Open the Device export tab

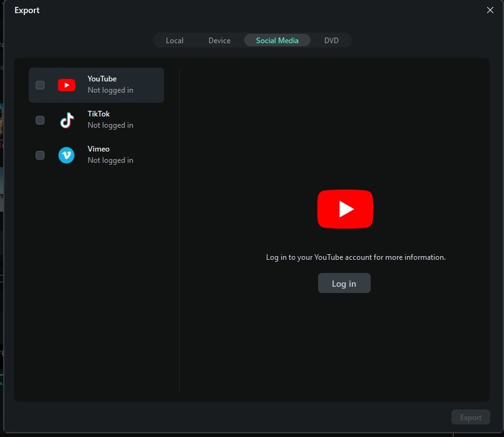tap(219, 40)
